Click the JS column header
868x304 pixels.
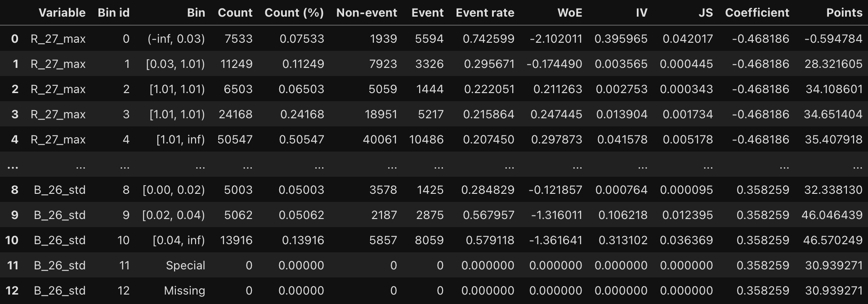(x=706, y=13)
